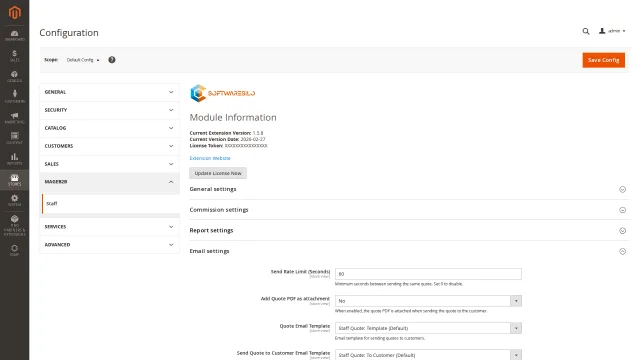This screenshot has width=640, height=360.
Task: Click the Save Config button
Action: 603,60
